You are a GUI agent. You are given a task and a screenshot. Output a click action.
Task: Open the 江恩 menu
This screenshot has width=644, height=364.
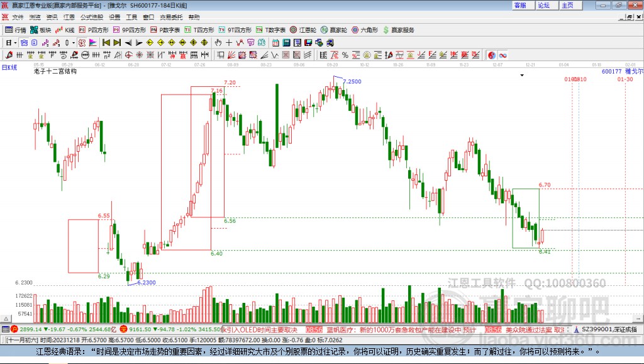[x=69, y=17]
